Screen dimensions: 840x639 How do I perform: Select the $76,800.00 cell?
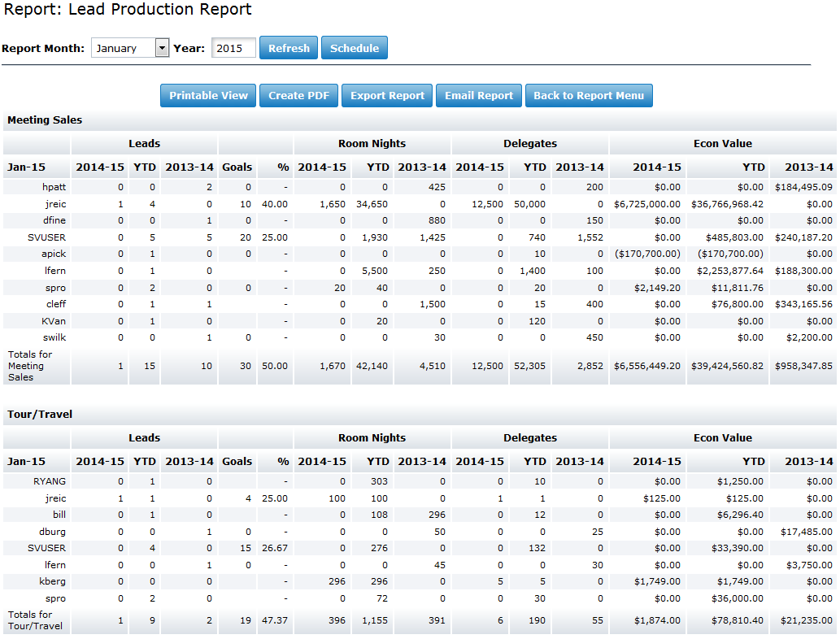click(738, 304)
